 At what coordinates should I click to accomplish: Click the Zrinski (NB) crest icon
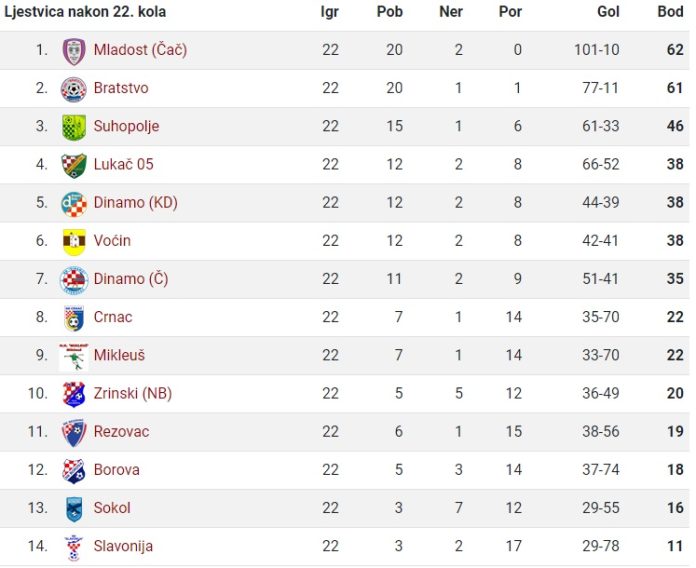pos(74,394)
